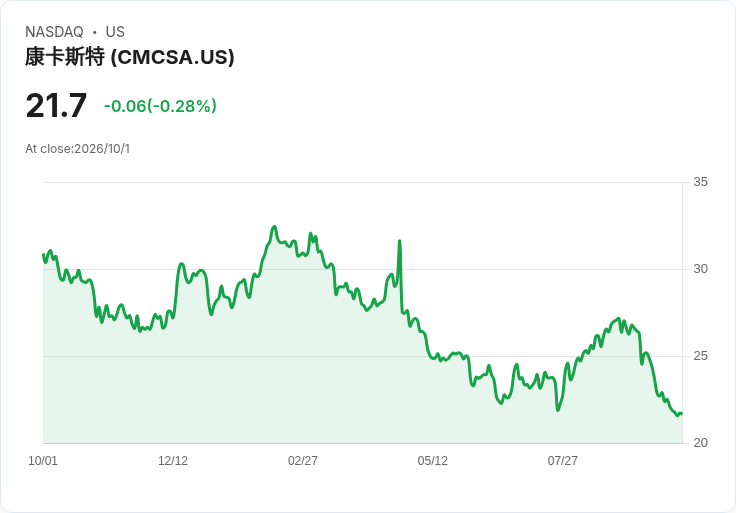This screenshot has width=736, height=513.
Task: Click the 02/27 date axis label
Action: pyautogui.click(x=303, y=460)
